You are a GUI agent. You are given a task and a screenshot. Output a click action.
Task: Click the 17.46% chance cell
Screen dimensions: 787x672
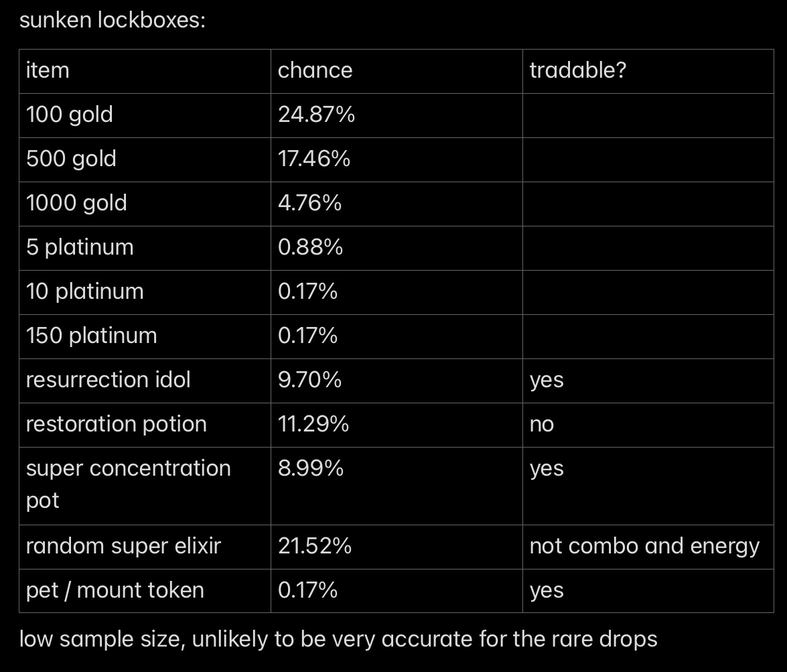click(314, 159)
